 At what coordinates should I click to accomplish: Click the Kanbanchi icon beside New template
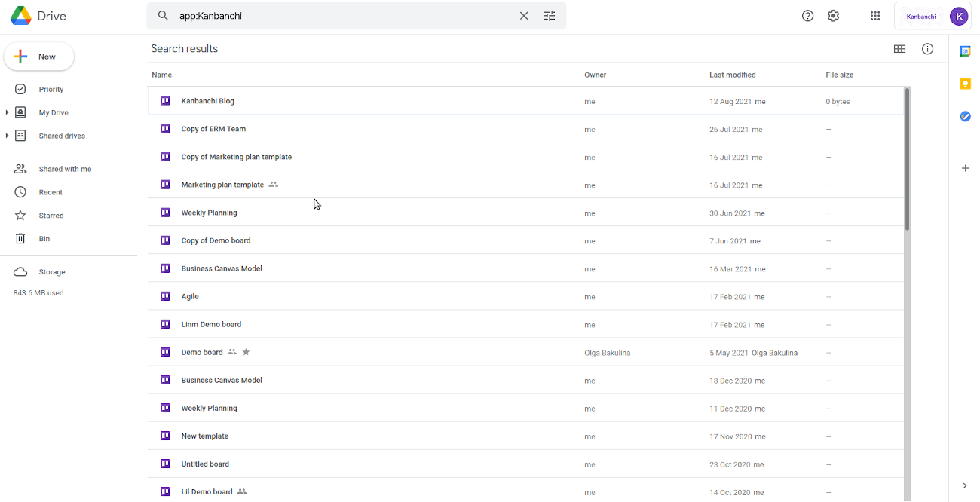(165, 436)
